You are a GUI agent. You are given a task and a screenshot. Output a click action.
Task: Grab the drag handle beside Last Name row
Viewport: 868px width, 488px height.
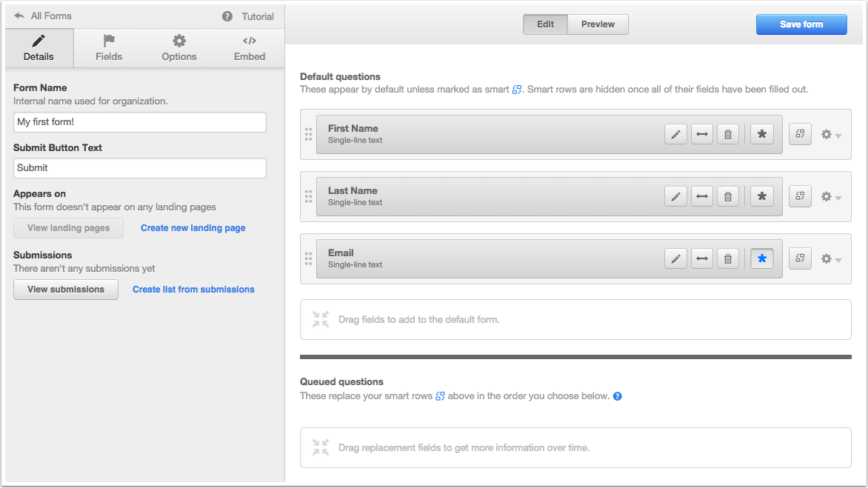tap(308, 196)
